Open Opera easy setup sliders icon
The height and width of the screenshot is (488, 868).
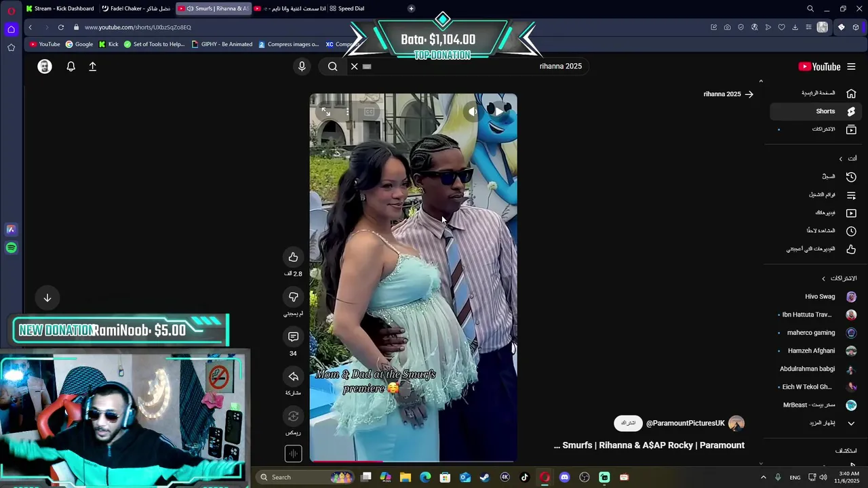(808, 27)
